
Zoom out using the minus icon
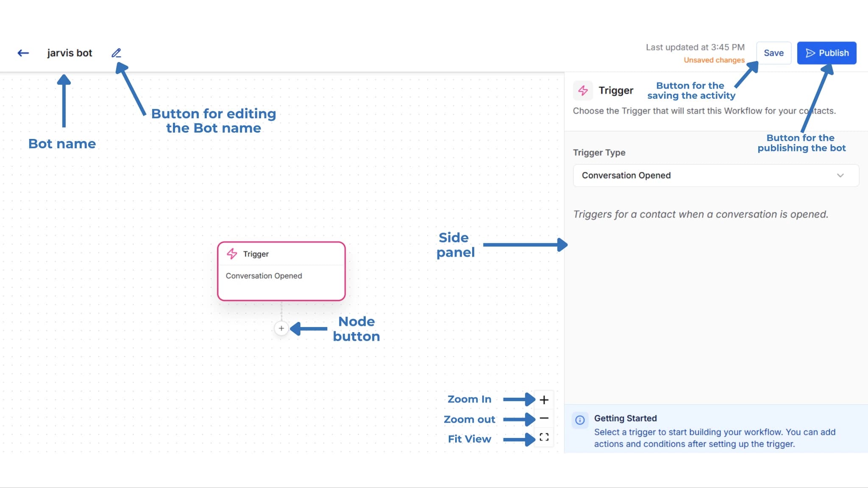click(544, 419)
